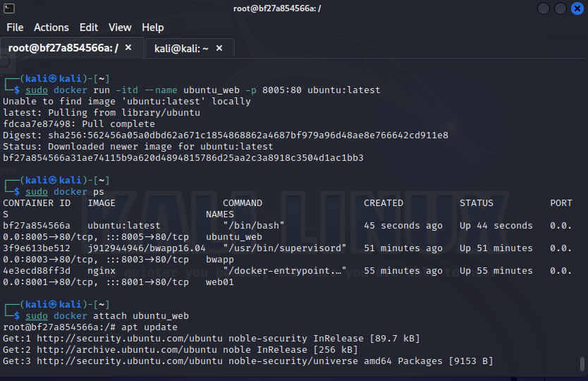Click the container ID bf27a854566a in docker ps

coord(37,226)
